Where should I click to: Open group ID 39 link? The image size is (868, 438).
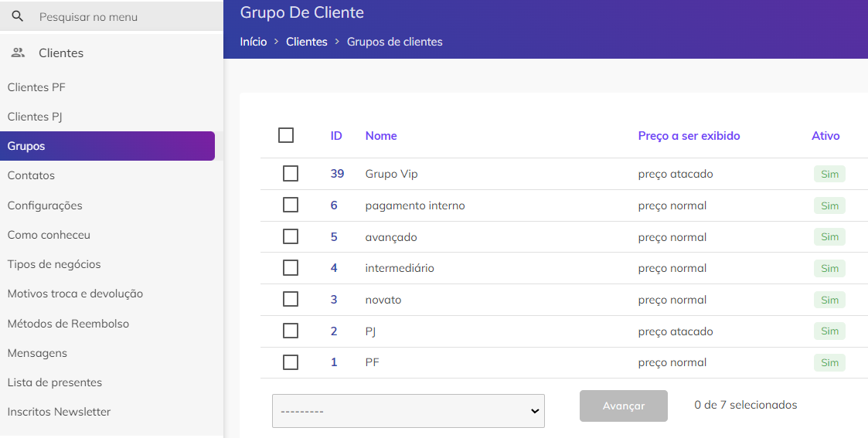click(x=337, y=174)
